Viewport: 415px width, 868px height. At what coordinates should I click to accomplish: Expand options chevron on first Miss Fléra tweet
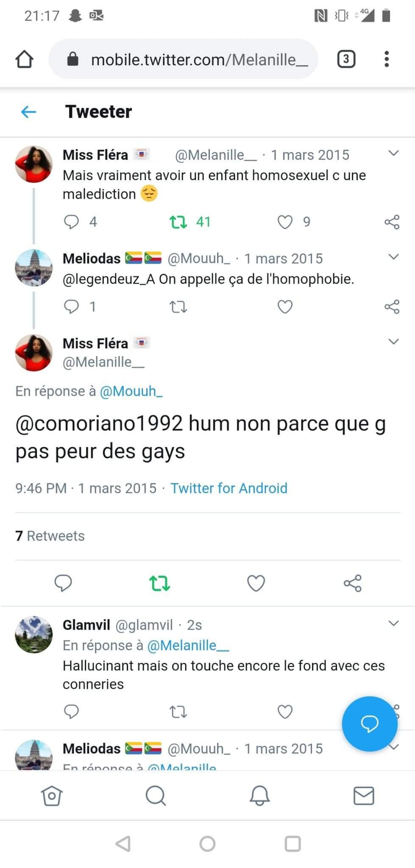click(x=393, y=153)
